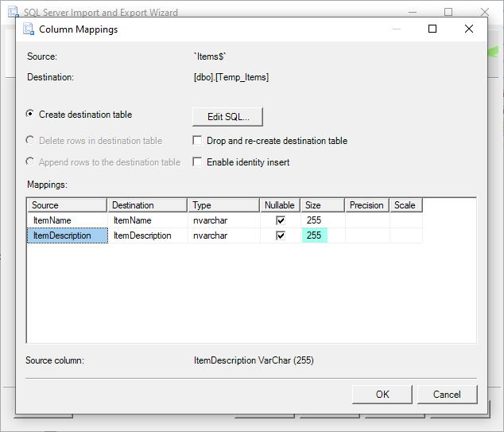Close the Column Mappings dialog
504x432 pixels.
[469, 29]
